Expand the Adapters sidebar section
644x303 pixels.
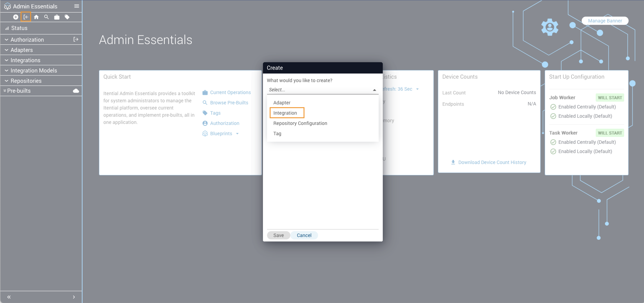[x=22, y=50]
